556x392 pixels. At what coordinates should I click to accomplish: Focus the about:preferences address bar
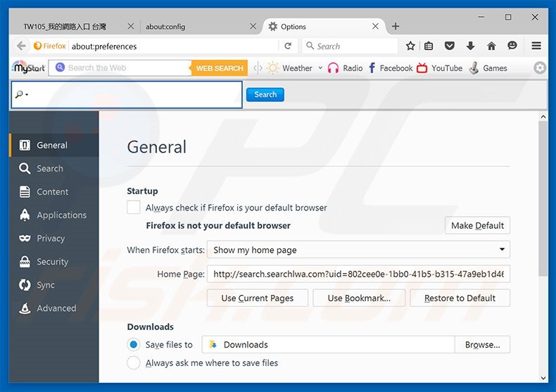(174, 46)
